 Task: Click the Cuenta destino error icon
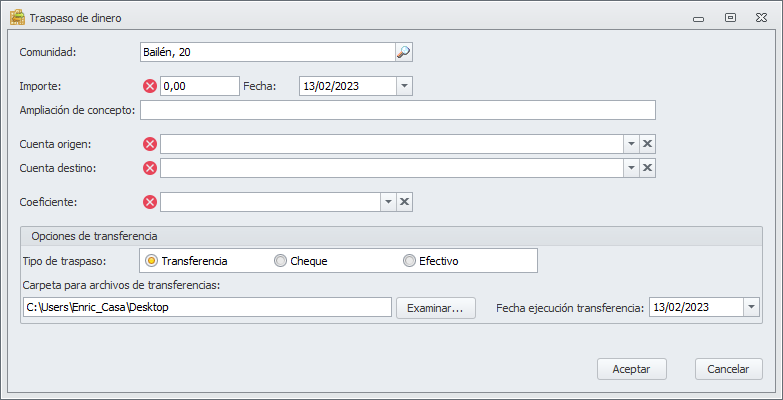(151, 168)
